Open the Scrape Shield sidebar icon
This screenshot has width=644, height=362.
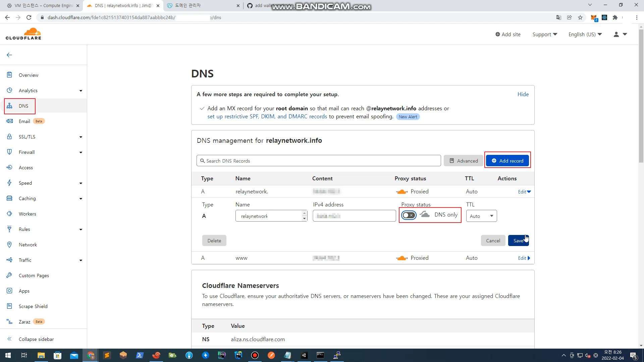click(9, 306)
